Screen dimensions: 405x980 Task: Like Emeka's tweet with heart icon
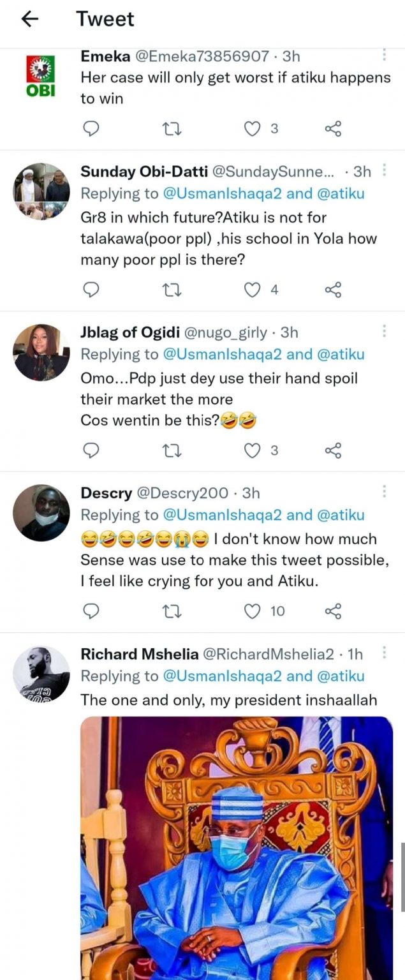click(x=253, y=129)
